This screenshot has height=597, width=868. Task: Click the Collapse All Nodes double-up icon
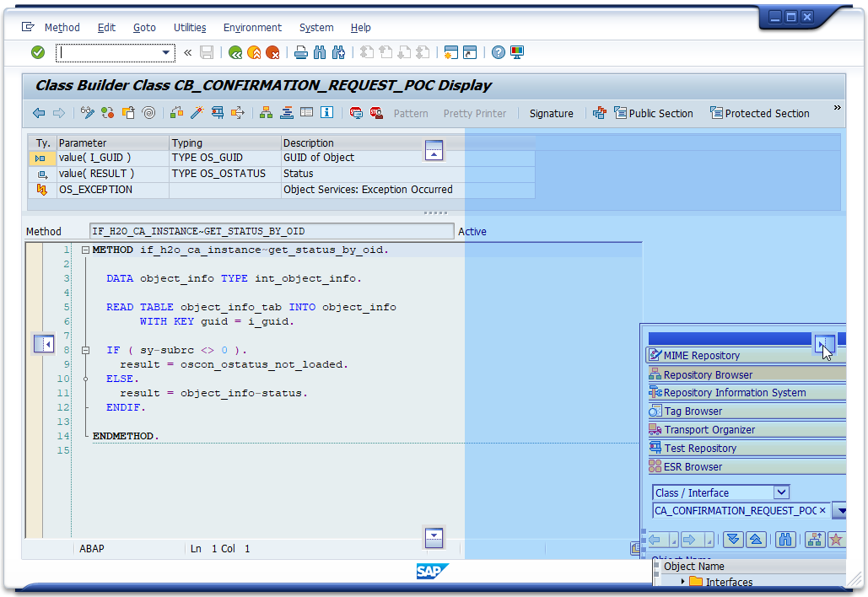coord(756,540)
